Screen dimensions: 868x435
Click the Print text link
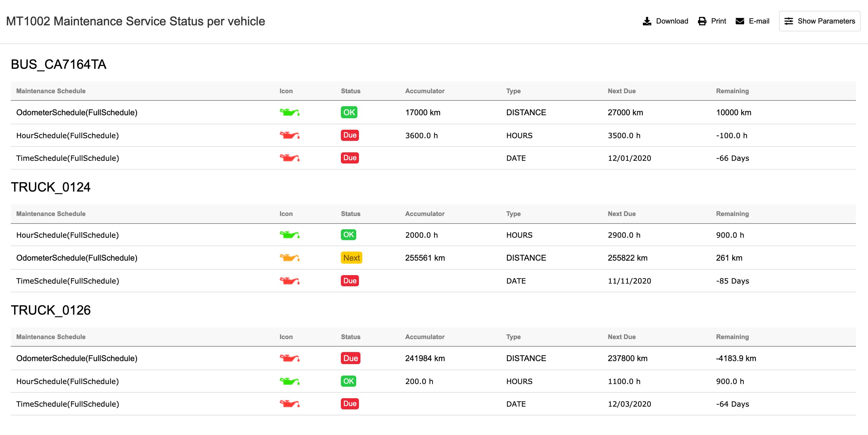(x=719, y=21)
